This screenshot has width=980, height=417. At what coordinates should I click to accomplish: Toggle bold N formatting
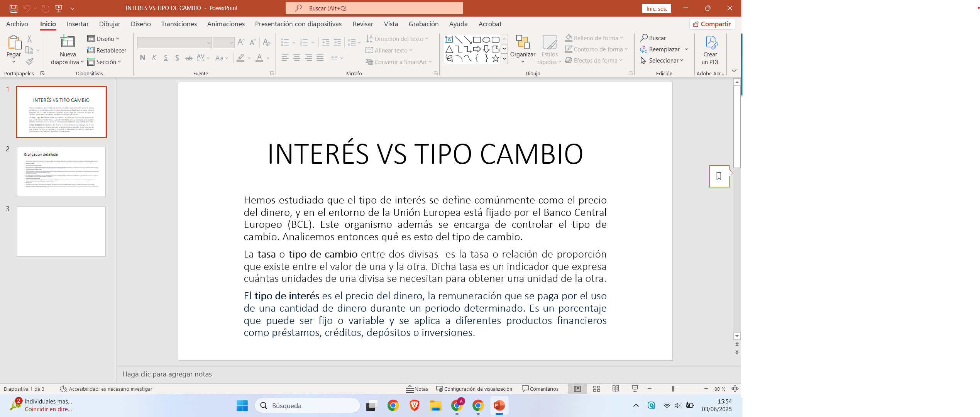pos(142,58)
